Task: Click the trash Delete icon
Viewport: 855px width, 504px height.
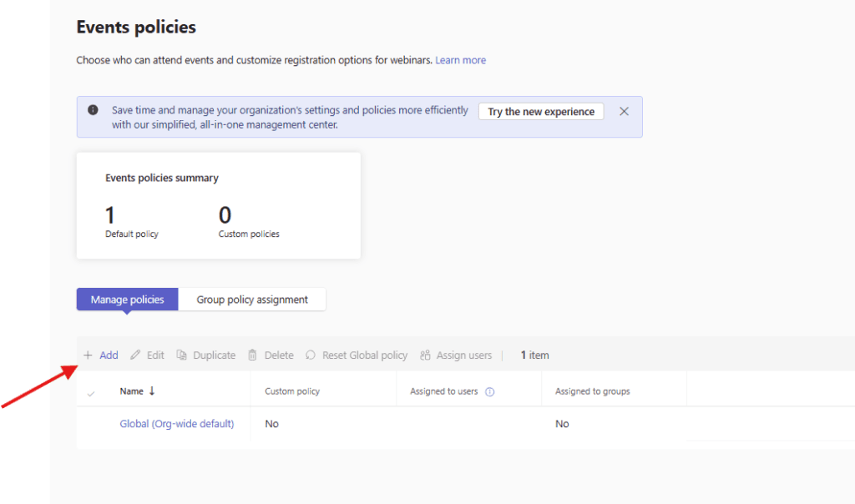Action: pos(253,355)
